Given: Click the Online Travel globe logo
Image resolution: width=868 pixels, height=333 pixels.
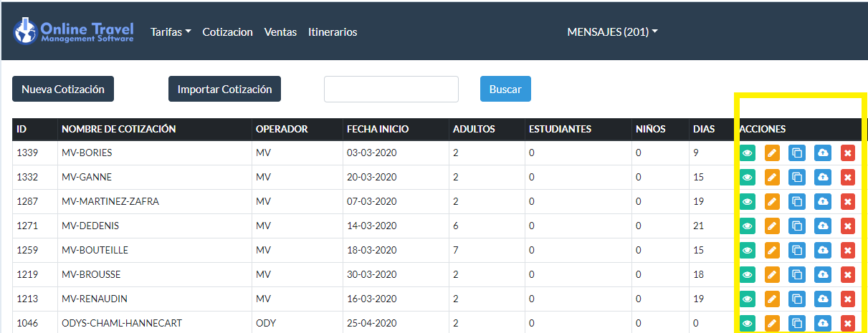Looking at the screenshot, I should click(x=25, y=32).
